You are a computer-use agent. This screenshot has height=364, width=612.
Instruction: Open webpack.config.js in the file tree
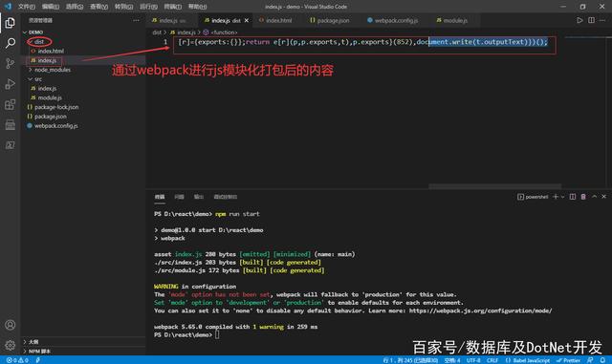[55, 126]
